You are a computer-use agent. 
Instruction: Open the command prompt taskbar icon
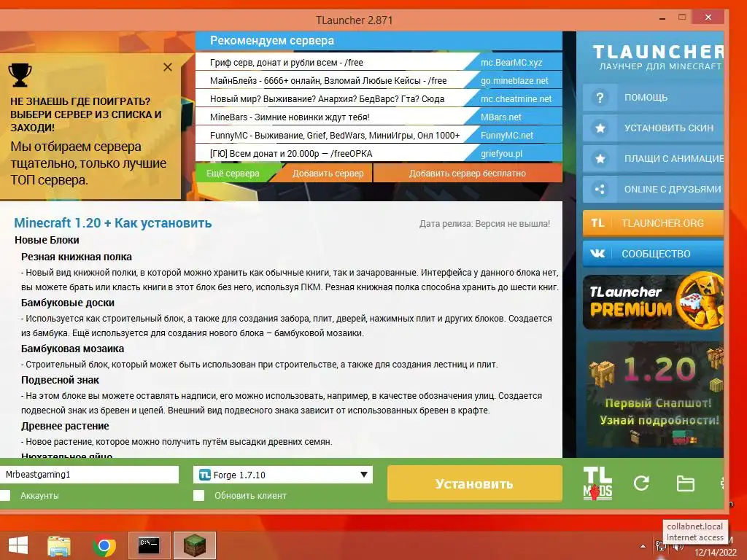point(149,545)
